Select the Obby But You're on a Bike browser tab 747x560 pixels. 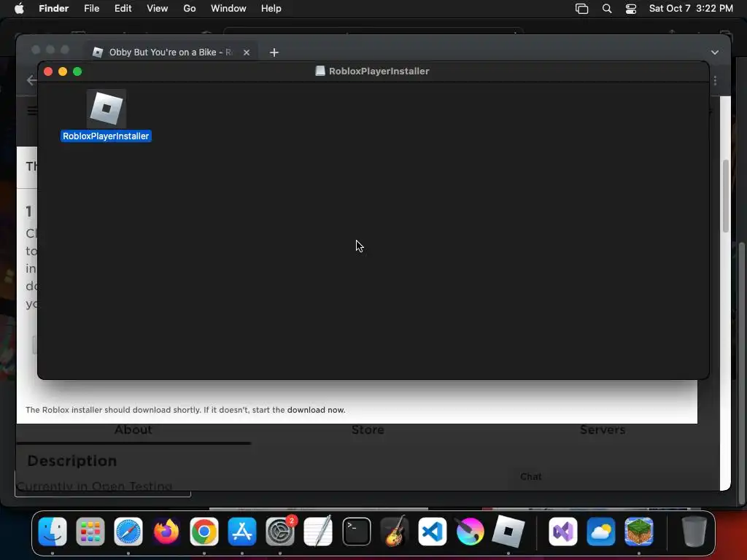(x=171, y=52)
